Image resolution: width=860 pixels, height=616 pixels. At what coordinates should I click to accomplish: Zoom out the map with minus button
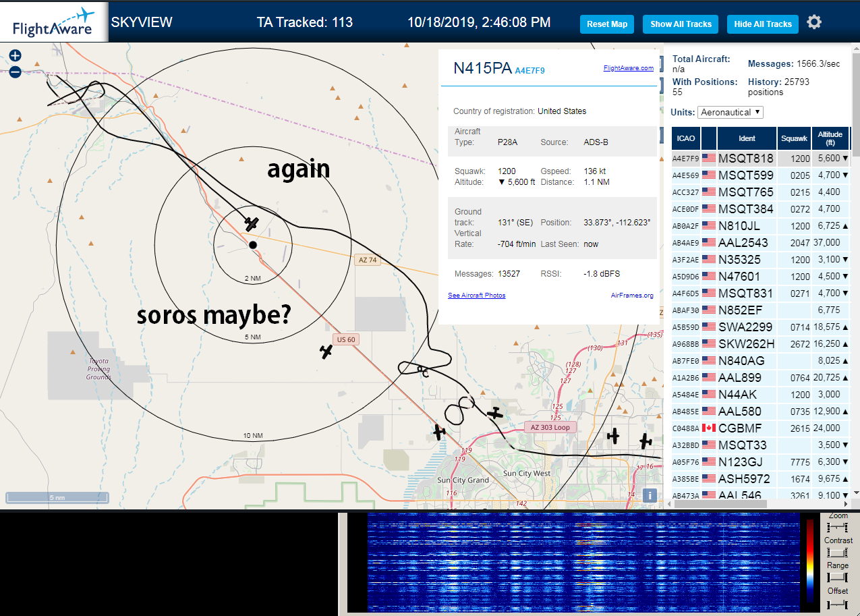point(15,72)
